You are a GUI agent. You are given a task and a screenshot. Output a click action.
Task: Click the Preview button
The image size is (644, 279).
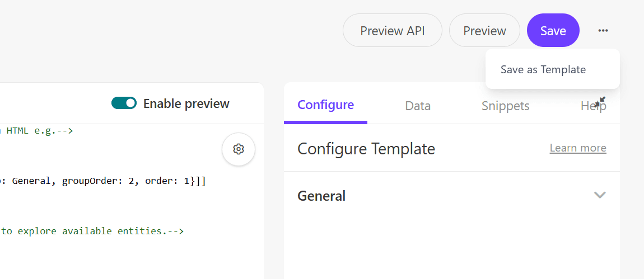coord(484,31)
